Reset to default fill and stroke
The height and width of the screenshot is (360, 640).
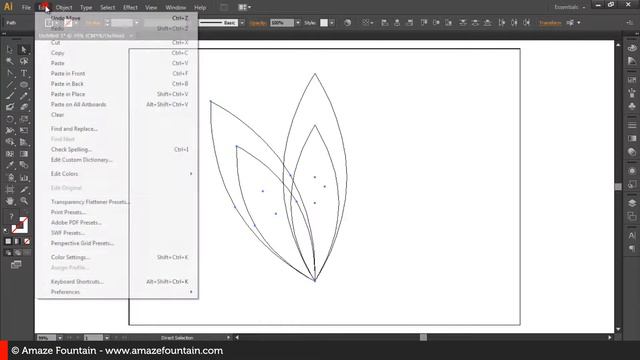(6, 231)
